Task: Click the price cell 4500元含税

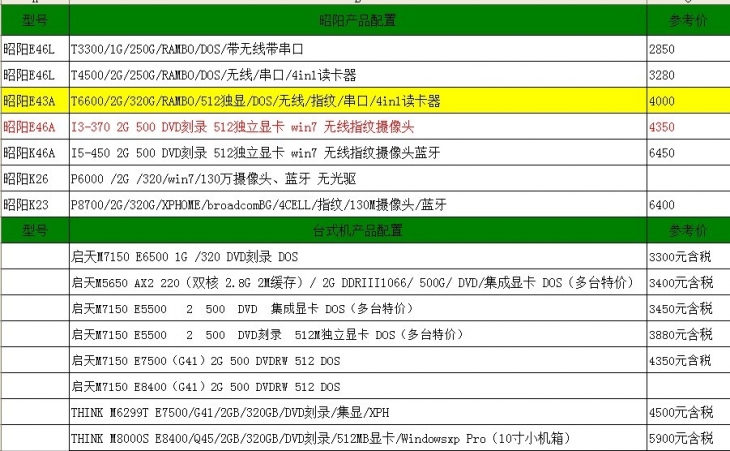Action: pos(688,412)
